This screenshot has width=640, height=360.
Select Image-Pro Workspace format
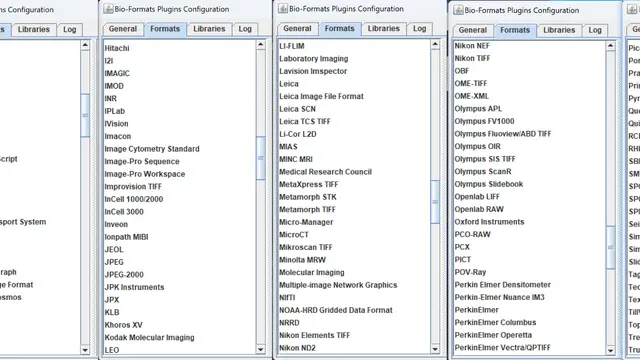click(x=144, y=174)
